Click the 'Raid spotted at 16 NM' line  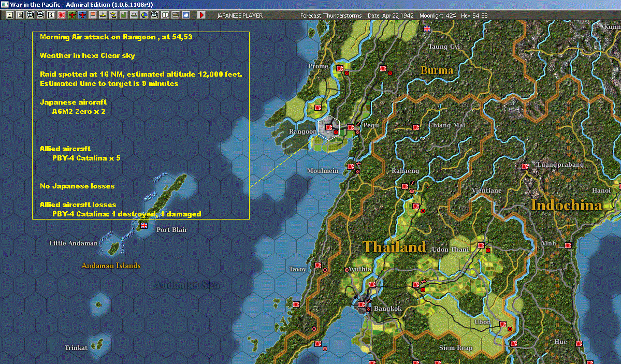[x=140, y=74]
